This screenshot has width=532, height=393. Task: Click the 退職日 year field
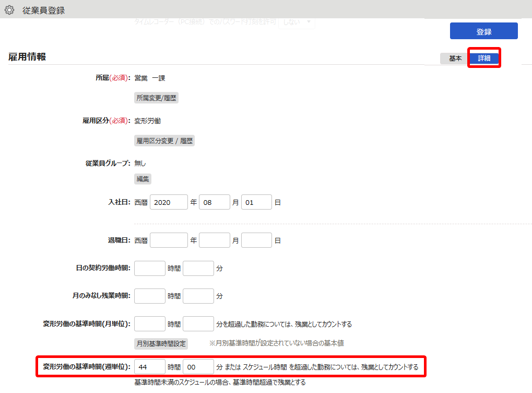[x=169, y=240]
